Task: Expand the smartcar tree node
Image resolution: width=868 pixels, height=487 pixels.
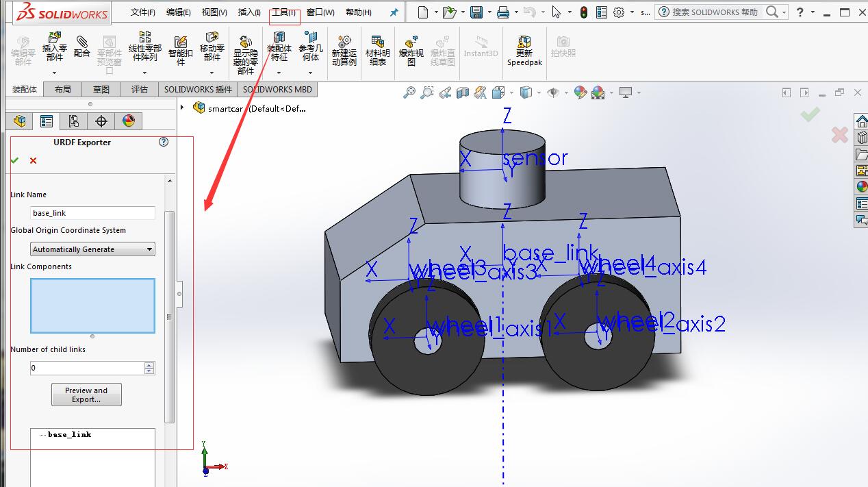Action: pyautogui.click(x=182, y=108)
